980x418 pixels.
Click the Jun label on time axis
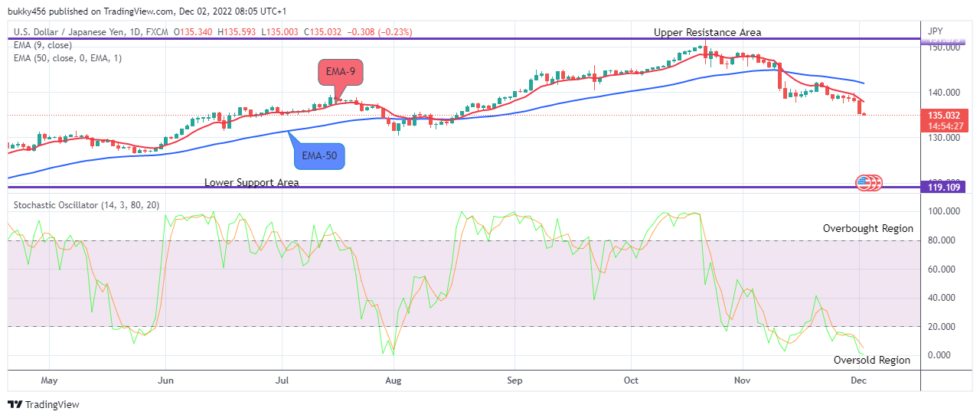click(x=165, y=380)
